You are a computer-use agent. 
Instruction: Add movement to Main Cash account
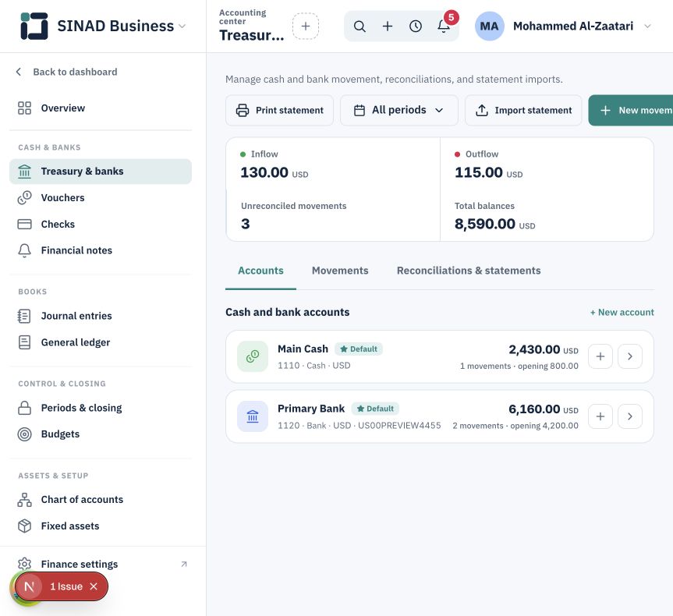tap(600, 356)
